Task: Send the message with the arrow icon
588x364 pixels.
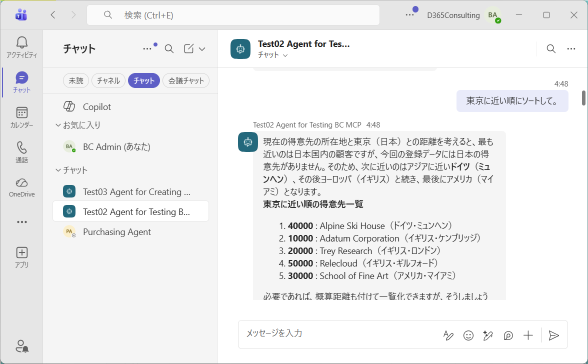Action: tap(554, 335)
